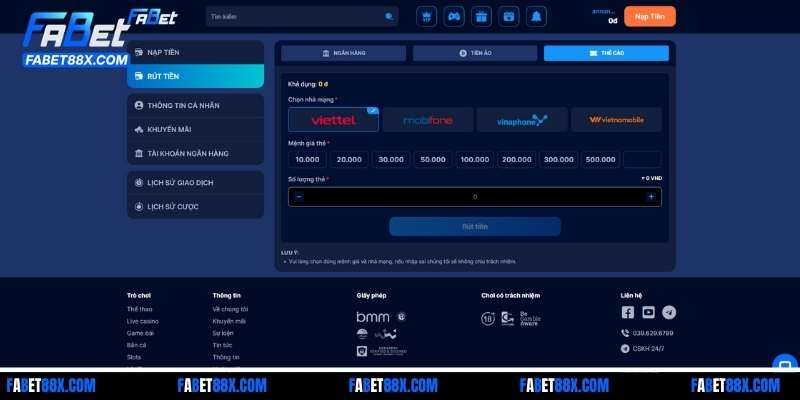800x400 pixels.
Task: Open the notifications bell icon
Action: (536, 16)
